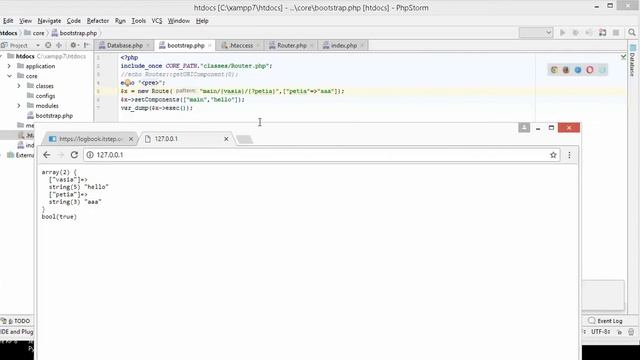Close the 127.0.0.1 browser tab
The width and height of the screenshot is (640, 360).
[x=226, y=139]
